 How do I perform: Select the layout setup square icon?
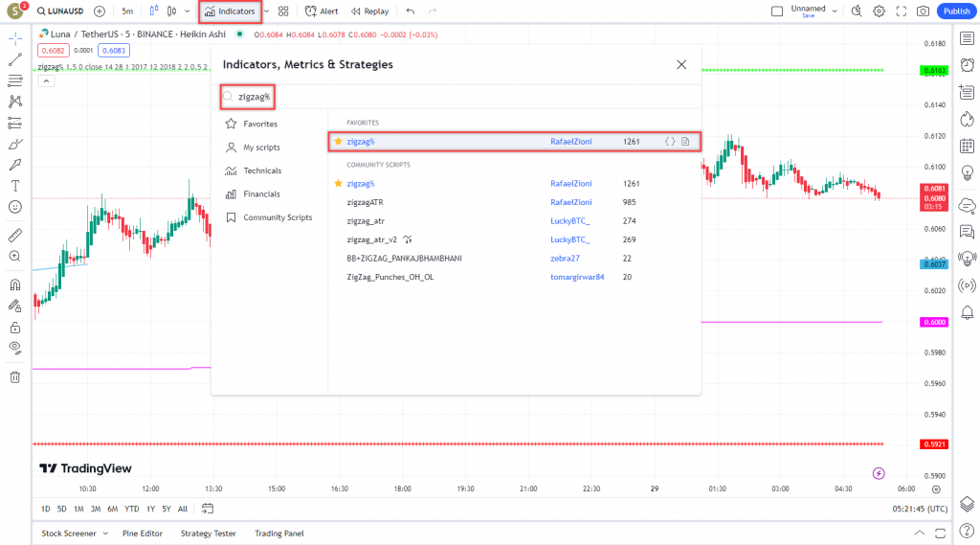click(777, 11)
